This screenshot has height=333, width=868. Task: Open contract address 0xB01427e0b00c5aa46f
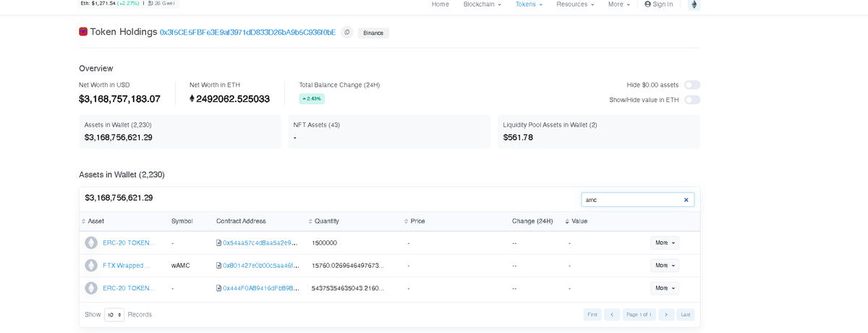260,266
